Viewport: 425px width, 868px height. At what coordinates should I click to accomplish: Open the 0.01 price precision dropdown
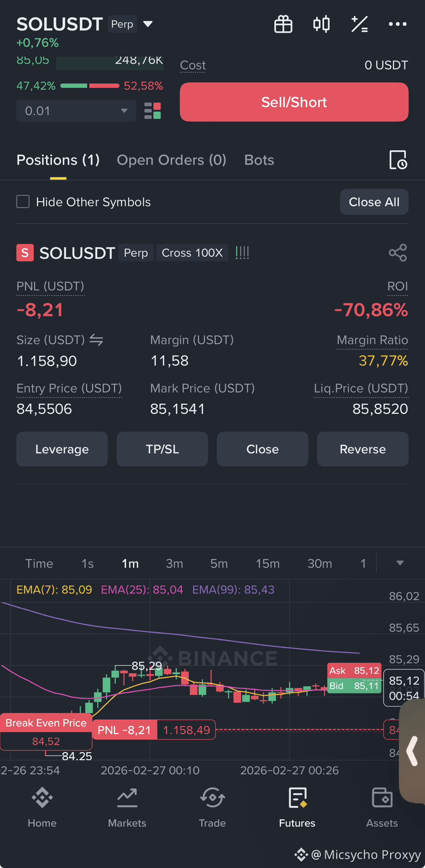pyautogui.click(x=76, y=111)
